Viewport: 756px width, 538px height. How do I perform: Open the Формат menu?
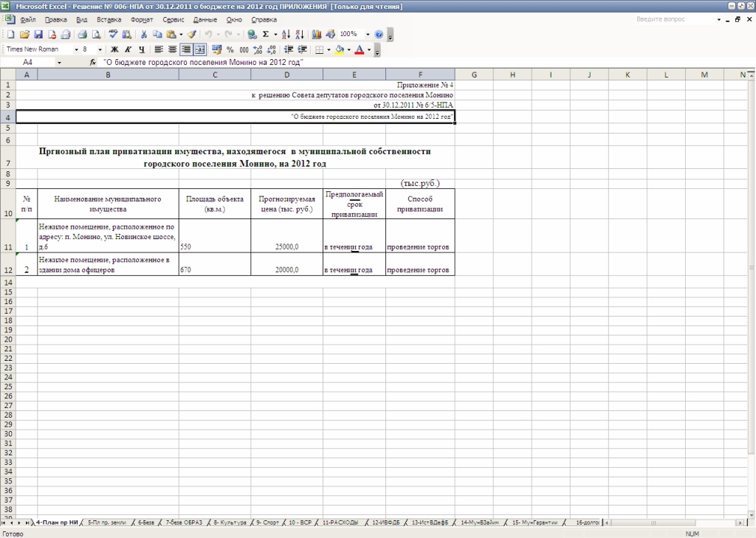tap(142, 19)
